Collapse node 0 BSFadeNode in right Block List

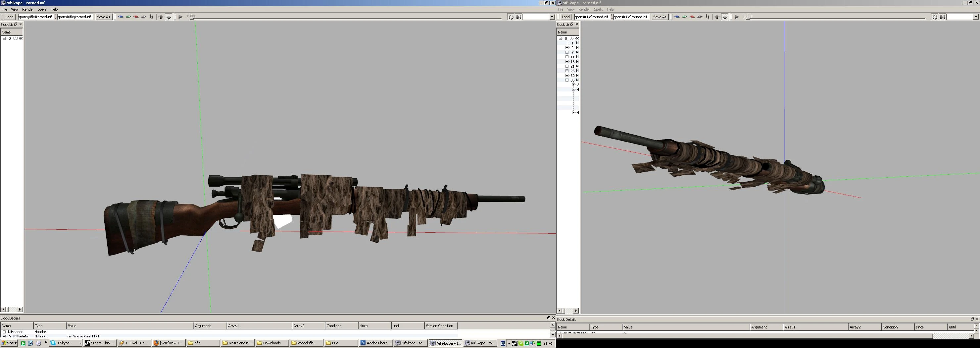[x=561, y=38]
